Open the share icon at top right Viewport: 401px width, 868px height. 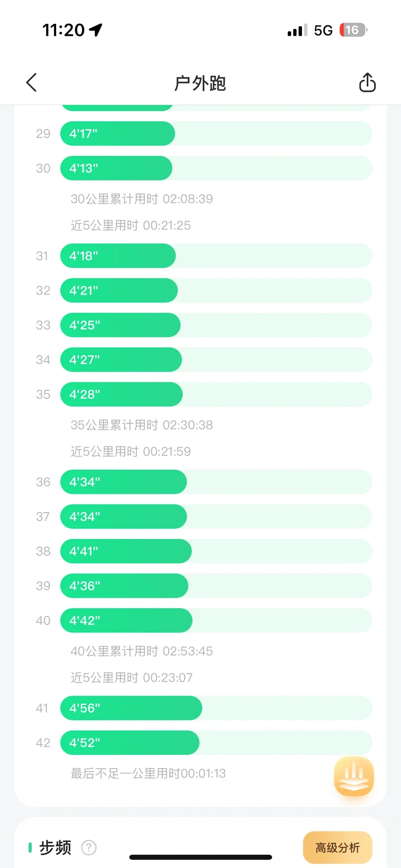pyautogui.click(x=367, y=82)
